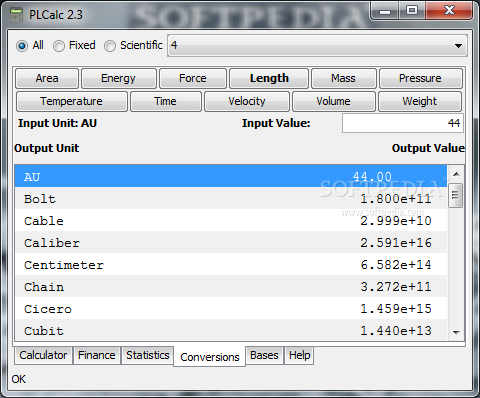Choose the Mass conversion category
Image resolution: width=480 pixels, height=398 pixels.
[344, 78]
